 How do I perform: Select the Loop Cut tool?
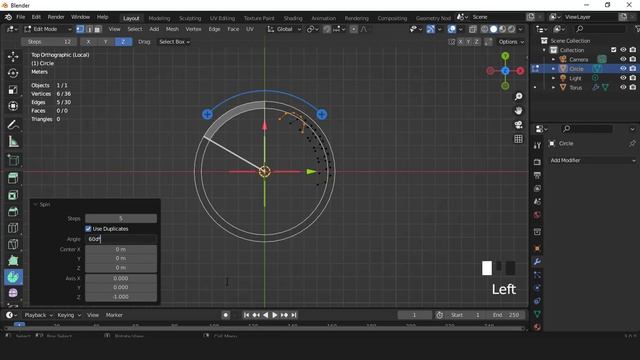coord(13,228)
